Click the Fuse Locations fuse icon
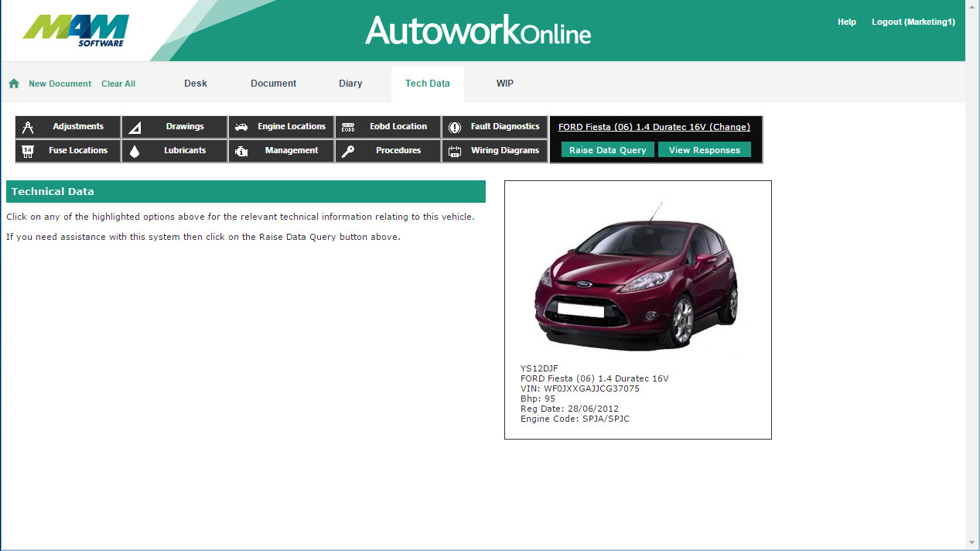This screenshot has height=551, width=980. click(28, 152)
